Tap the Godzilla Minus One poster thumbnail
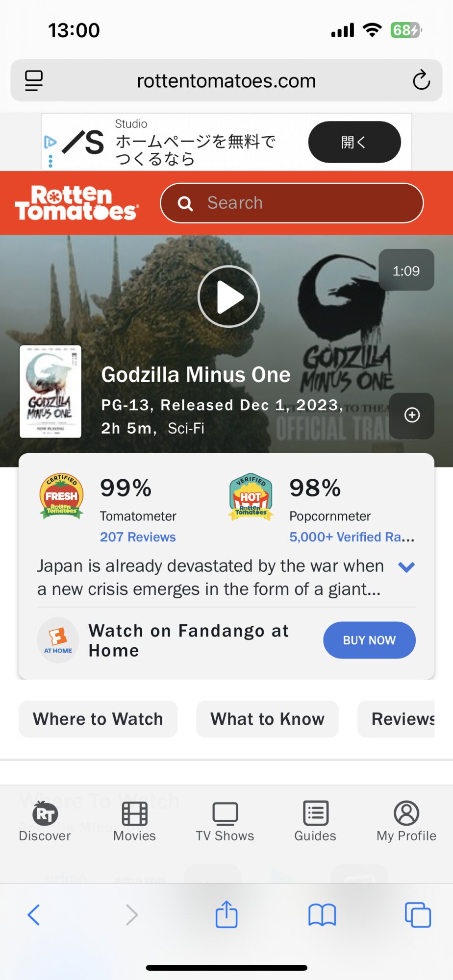This screenshot has height=980, width=453. point(50,391)
